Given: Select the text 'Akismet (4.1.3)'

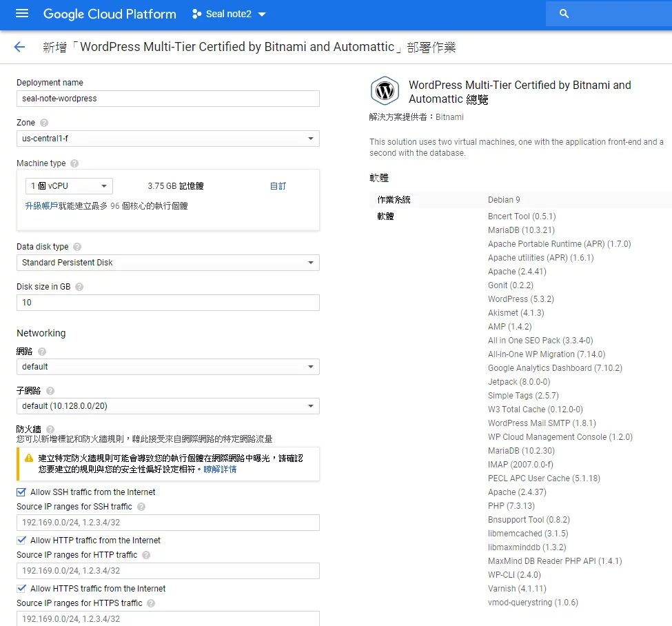Looking at the screenshot, I should click(x=516, y=313).
